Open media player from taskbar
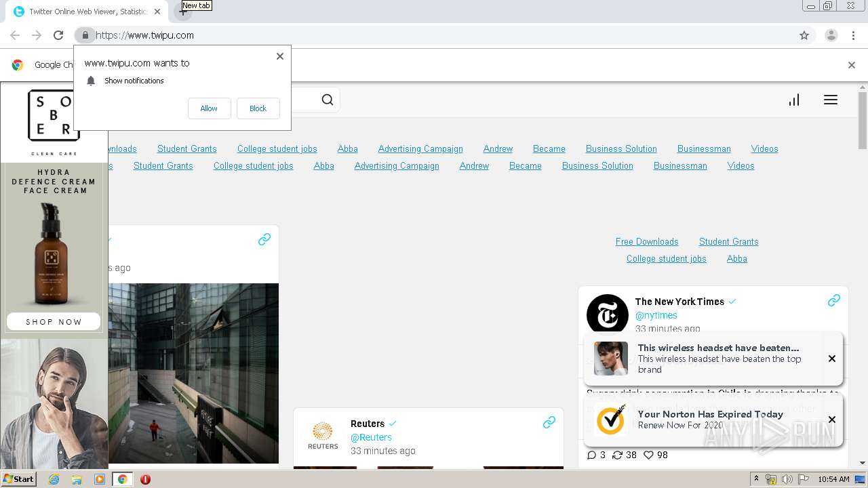Viewport: 868px width, 488px height. pos(100,479)
